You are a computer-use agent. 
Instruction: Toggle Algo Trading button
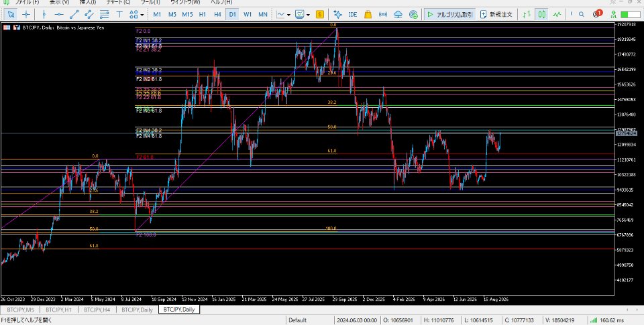[x=449, y=14]
